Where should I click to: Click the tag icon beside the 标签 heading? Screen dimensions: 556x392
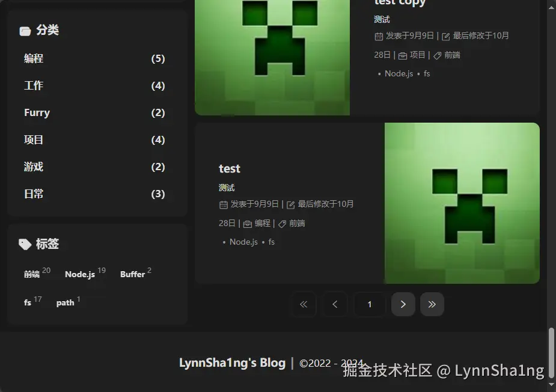click(x=24, y=244)
